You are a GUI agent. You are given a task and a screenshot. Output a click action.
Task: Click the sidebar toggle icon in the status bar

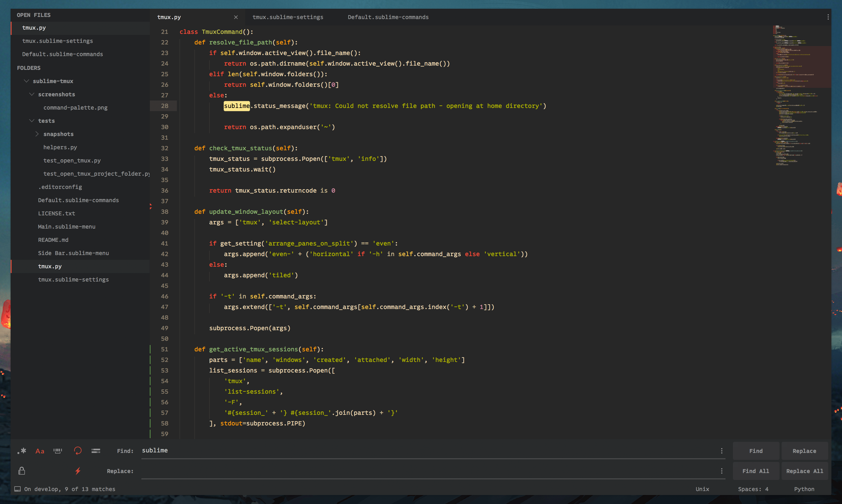[x=17, y=489]
